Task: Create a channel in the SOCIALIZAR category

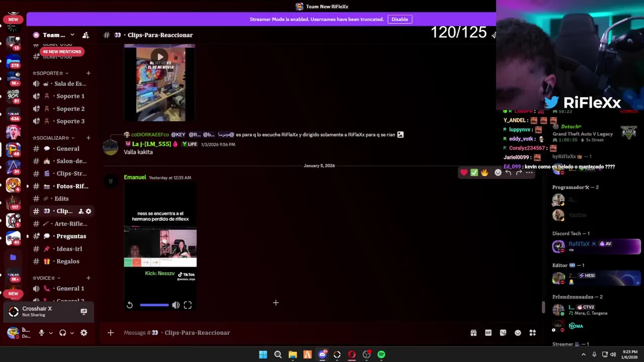Action: click(x=89, y=138)
